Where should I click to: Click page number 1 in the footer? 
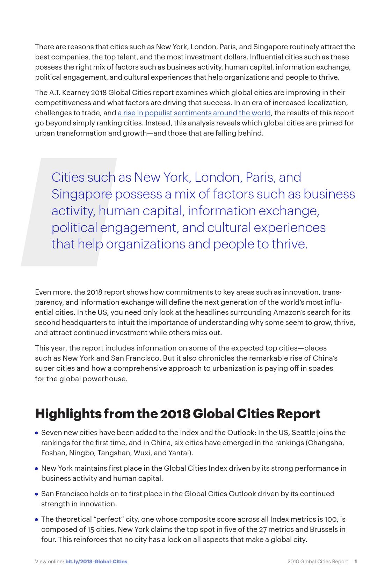355,562
